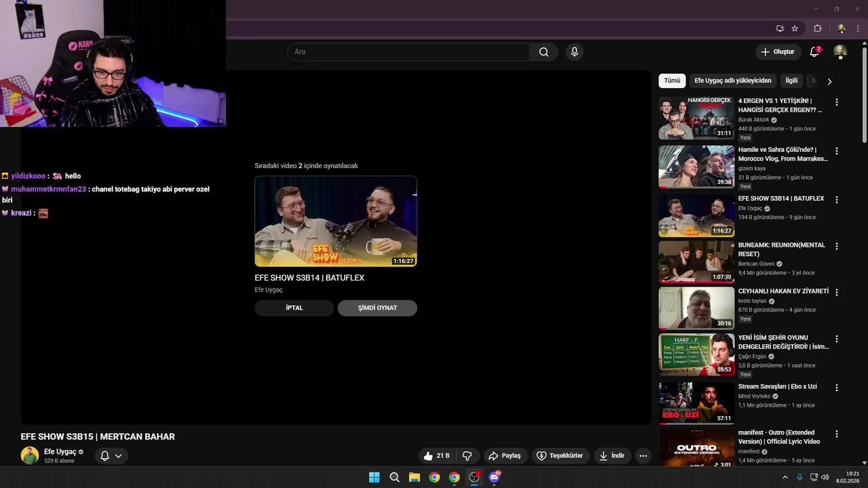Click the network icon in system tray
868x488 pixels.
coord(814,477)
